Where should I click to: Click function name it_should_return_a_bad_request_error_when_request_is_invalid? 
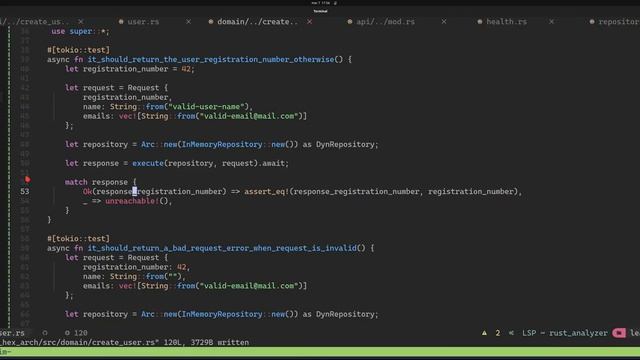tap(222, 248)
